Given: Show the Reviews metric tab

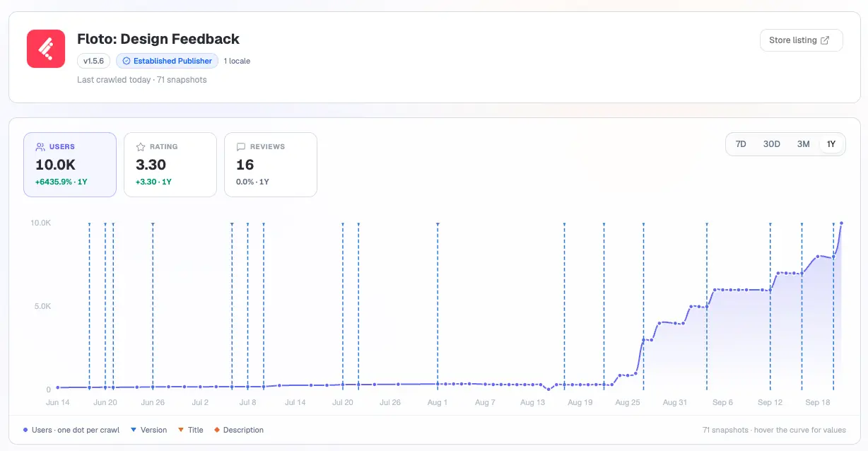Looking at the screenshot, I should point(271,165).
